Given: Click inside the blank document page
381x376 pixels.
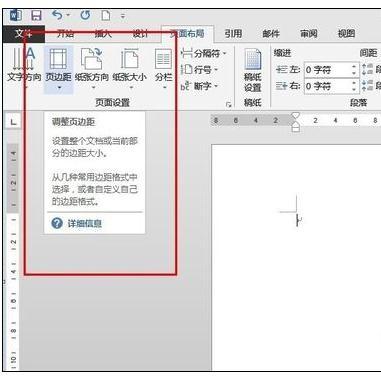Looking at the screenshot, I should click(x=296, y=257).
